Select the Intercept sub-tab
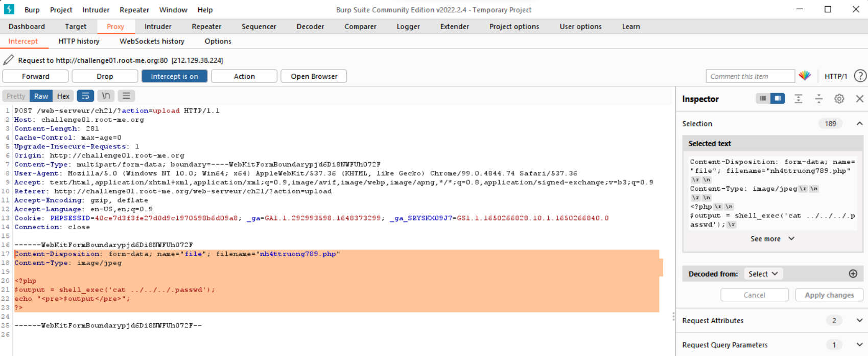The height and width of the screenshot is (356, 868). 23,41
